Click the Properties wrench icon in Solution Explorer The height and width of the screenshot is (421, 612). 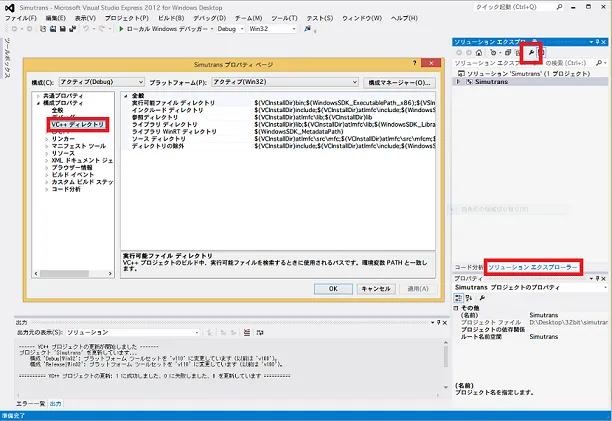(x=532, y=51)
